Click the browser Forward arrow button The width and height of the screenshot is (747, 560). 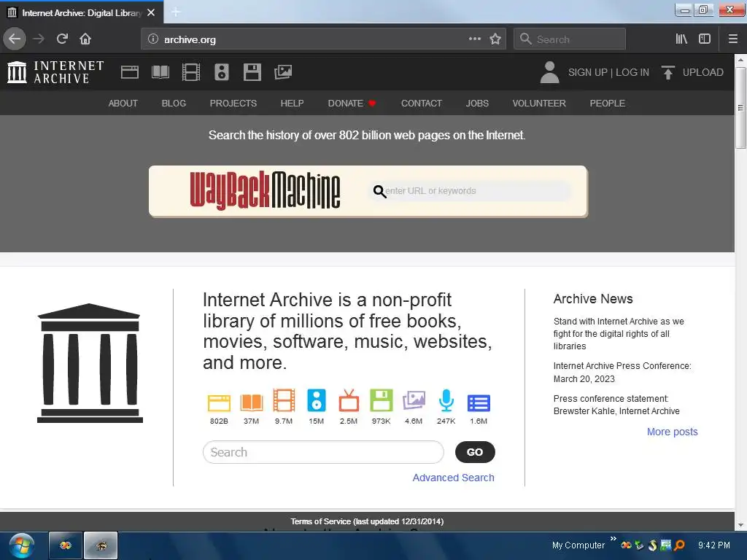click(39, 39)
